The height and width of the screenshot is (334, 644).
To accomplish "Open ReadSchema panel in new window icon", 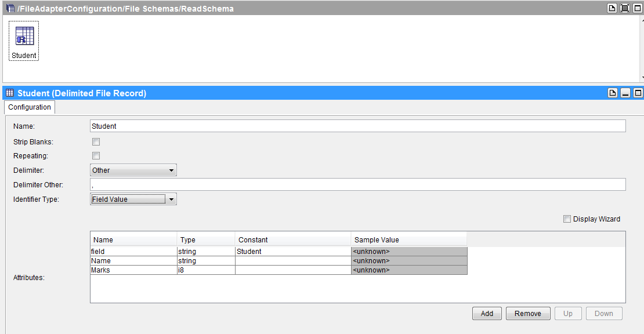I will point(612,8).
